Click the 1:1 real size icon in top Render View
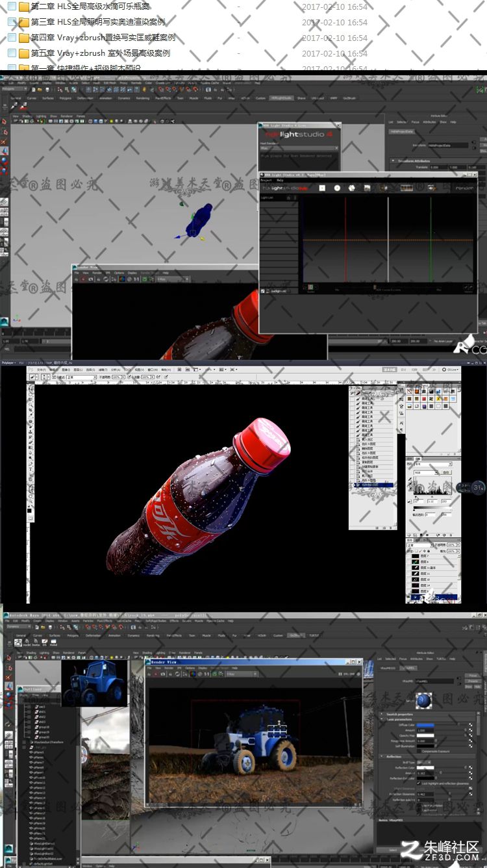 (x=136, y=279)
